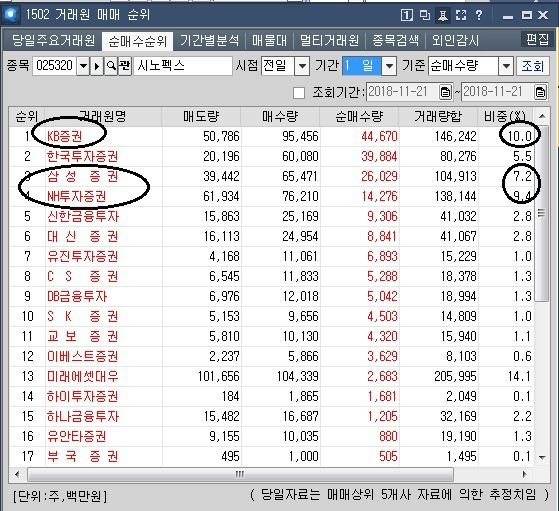Toggle the 조회기간 checkbox
The width and height of the screenshot is (559, 511).
point(299,93)
